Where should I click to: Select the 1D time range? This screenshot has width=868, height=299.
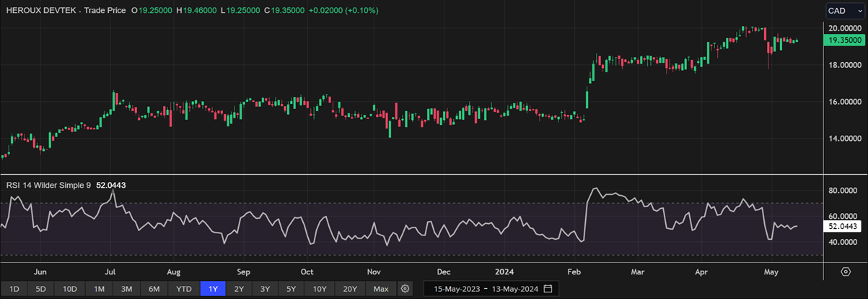[x=14, y=289]
